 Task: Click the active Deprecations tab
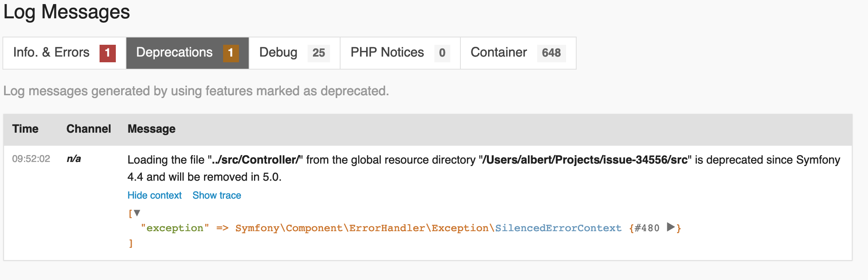pyautogui.click(x=174, y=53)
